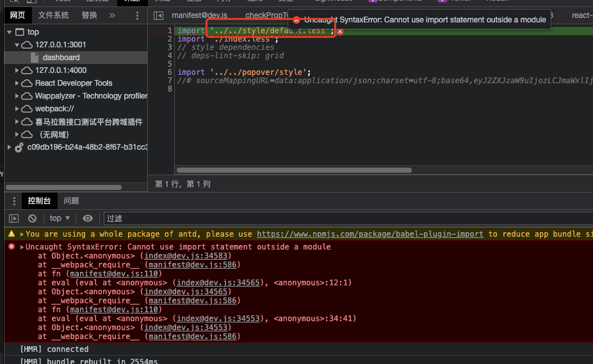This screenshot has height=364, width=593.
Task: Expand the React Developer Tools node
Action: click(17, 83)
